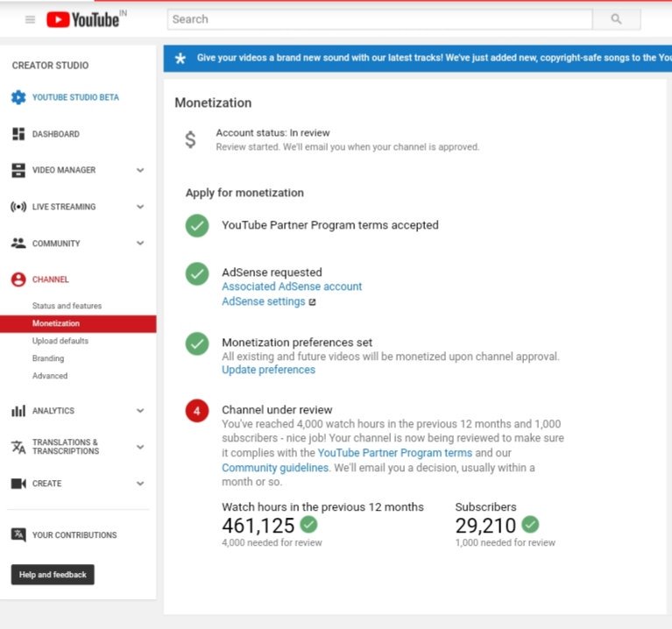Click Update preferences link
The height and width of the screenshot is (629, 672).
click(x=268, y=370)
